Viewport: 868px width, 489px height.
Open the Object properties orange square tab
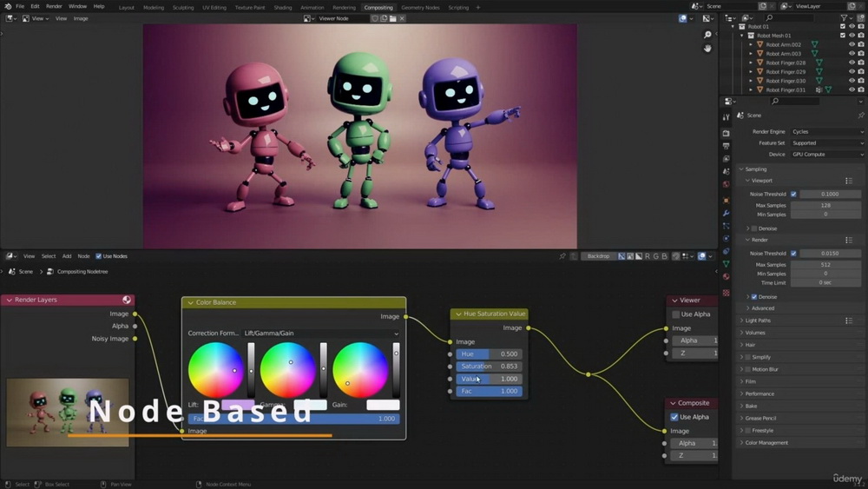[726, 201]
